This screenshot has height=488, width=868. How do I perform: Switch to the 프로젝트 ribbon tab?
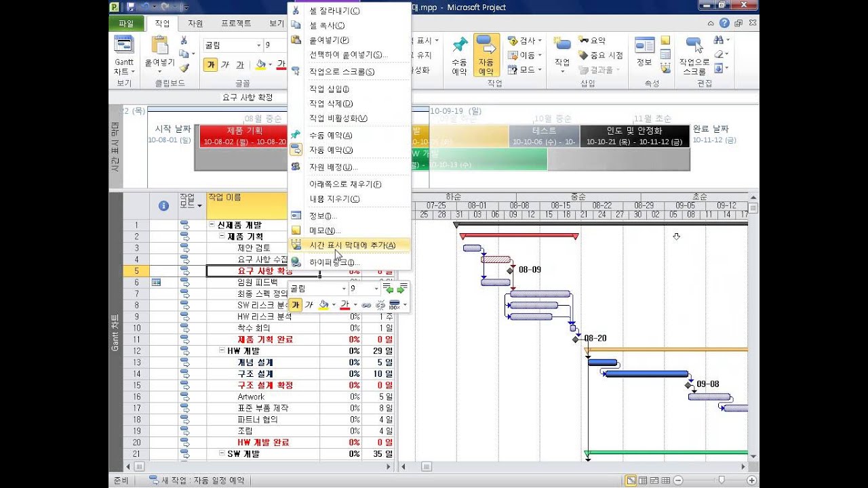[x=236, y=23]
